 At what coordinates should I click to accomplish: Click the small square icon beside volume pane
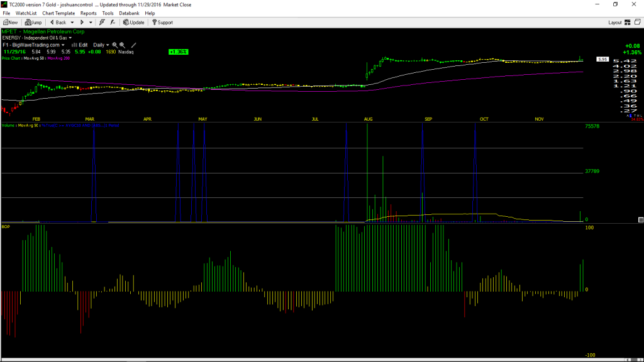pos(641,220)
